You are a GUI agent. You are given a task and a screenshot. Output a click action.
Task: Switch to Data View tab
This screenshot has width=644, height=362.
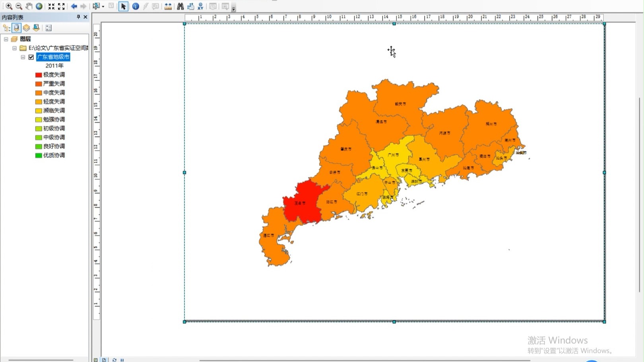pos(95,360)
